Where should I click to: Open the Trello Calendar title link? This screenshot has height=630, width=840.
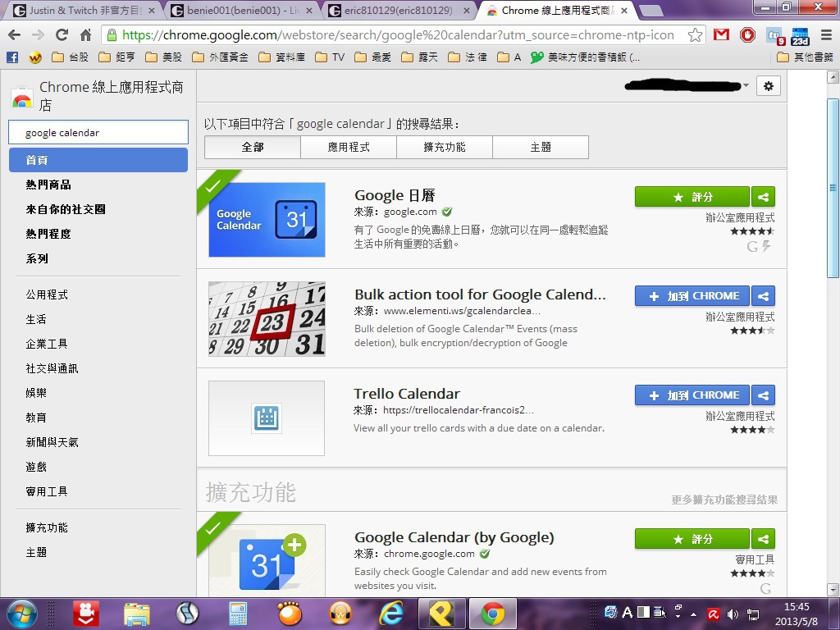click(407, 394)
